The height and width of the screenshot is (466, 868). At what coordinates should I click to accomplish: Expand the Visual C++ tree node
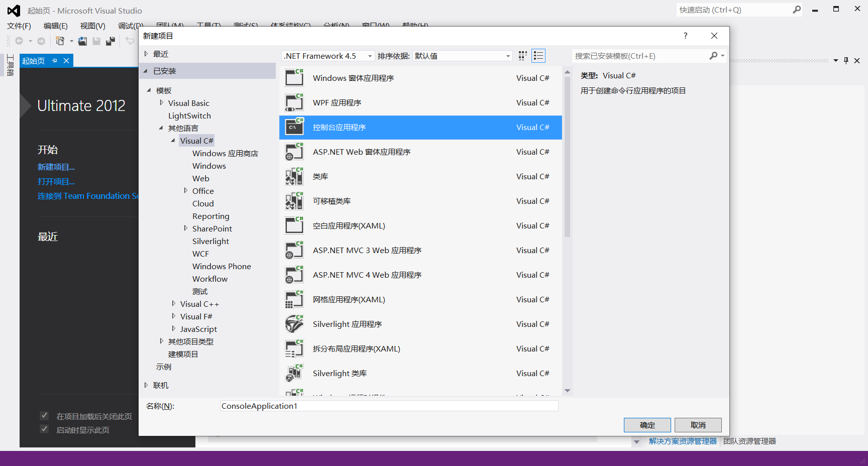[173, 304]
